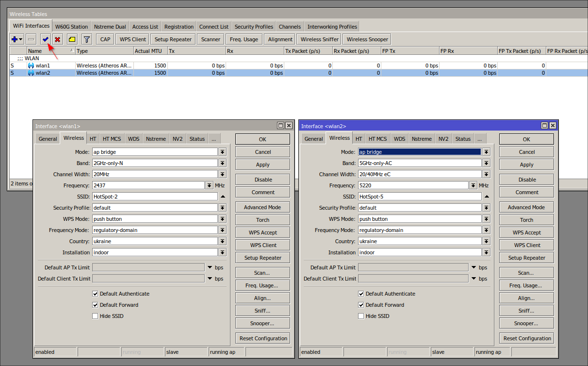Click the red X disable icon
The image size is (588, 366).
point(57,39)
